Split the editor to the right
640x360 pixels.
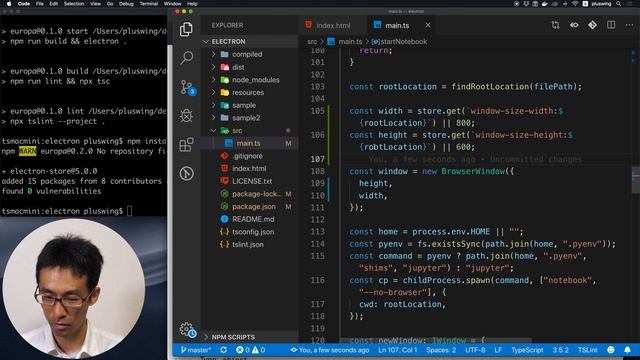point(611,25)
